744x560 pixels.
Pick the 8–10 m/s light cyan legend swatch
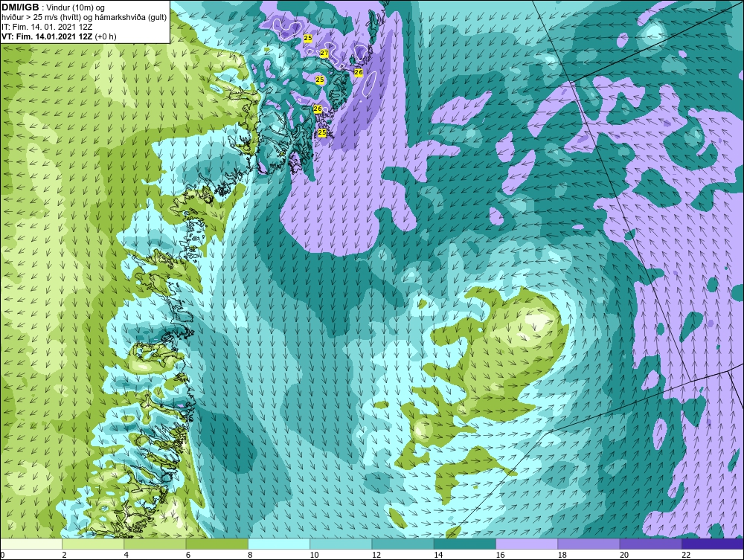[279, 544]
